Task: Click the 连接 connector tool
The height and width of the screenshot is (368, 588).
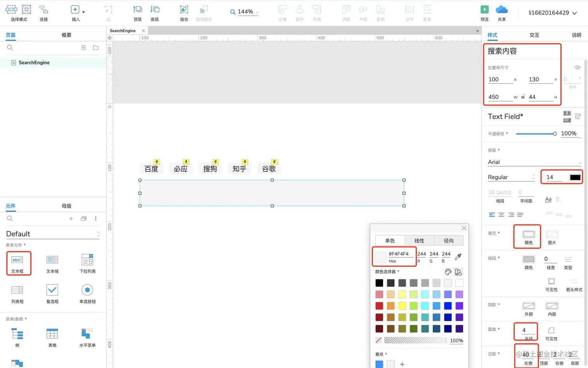Action: tap(44, 13)
